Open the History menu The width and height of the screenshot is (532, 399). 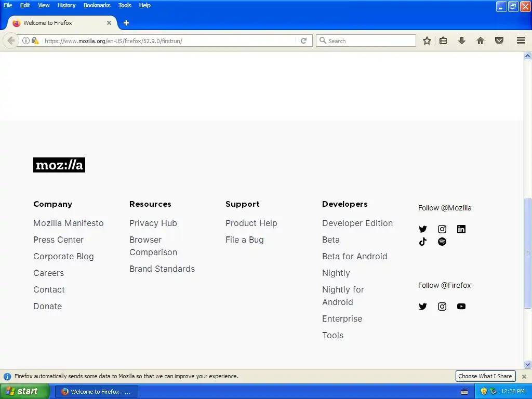[66, 5]
